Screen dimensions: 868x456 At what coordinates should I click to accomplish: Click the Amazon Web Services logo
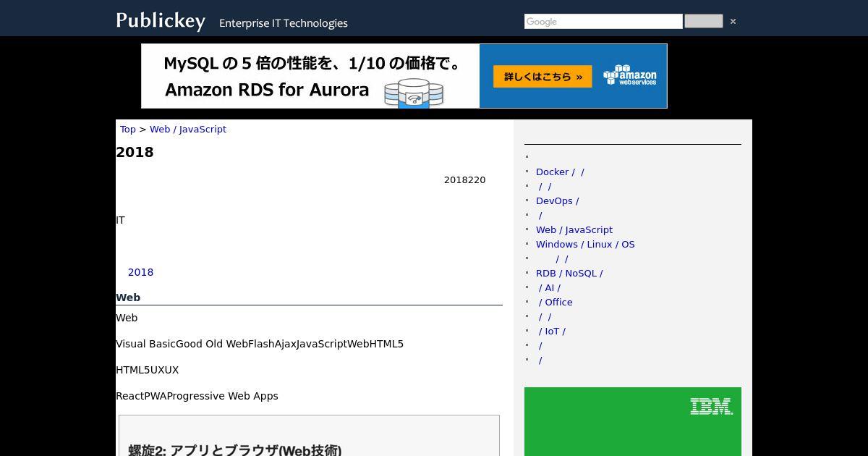tap(630, 75)
